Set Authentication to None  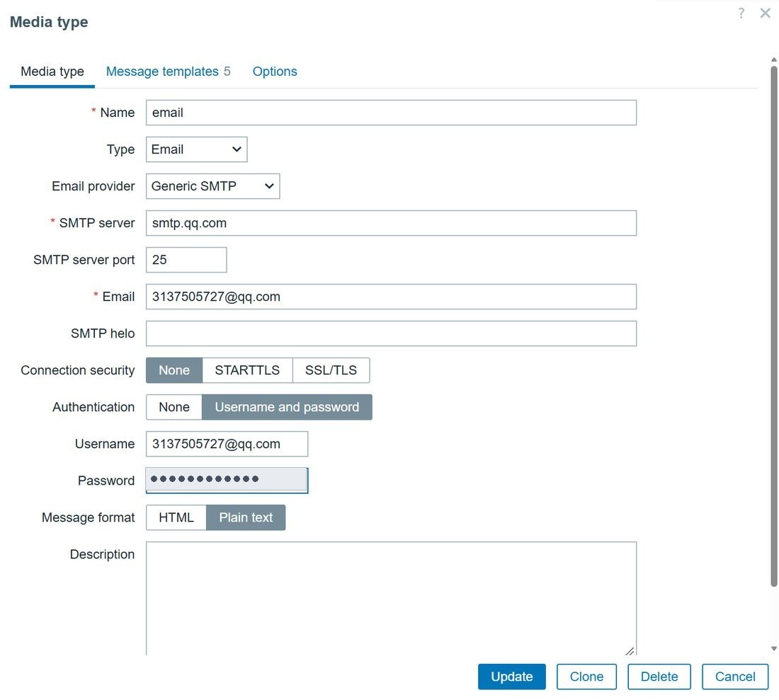point(174,407)
